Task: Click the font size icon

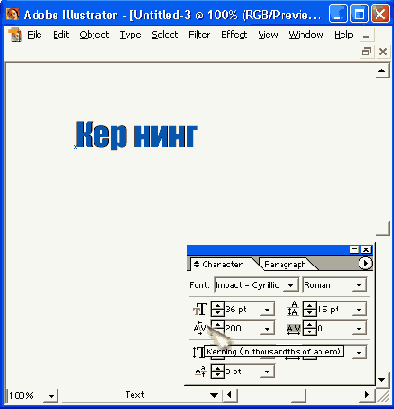Action: (200, 309)
